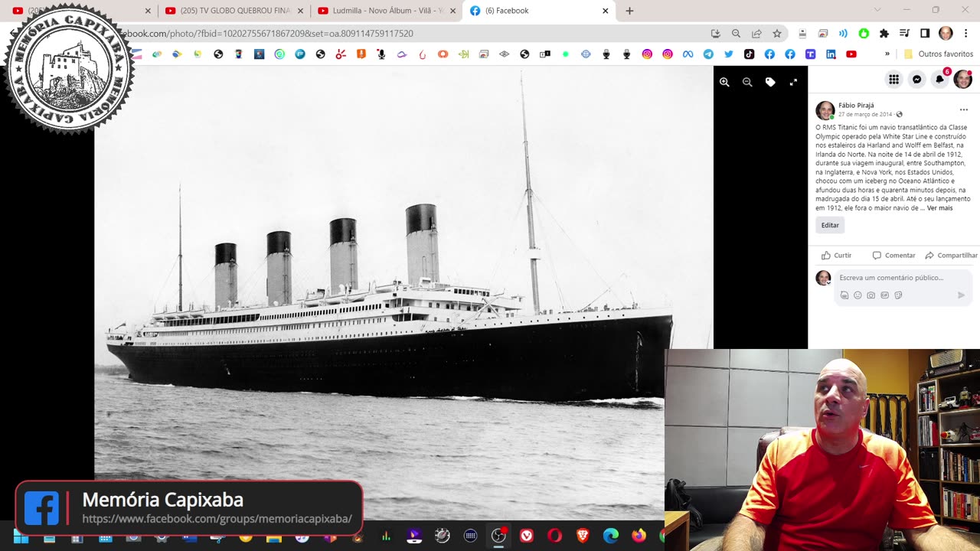Expand post text with Ver mais
The width and height of the screenshot is (980, 551).
pos(939,208)
